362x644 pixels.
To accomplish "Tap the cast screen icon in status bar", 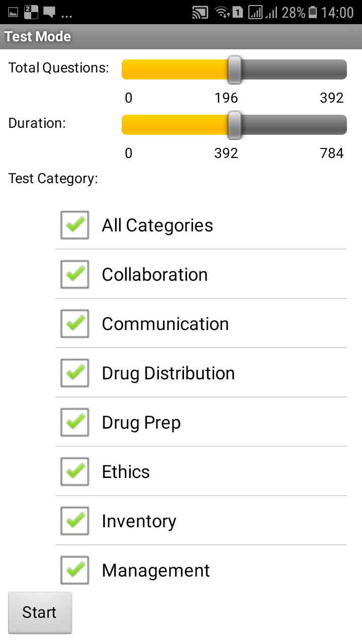I will pos(200,13).
